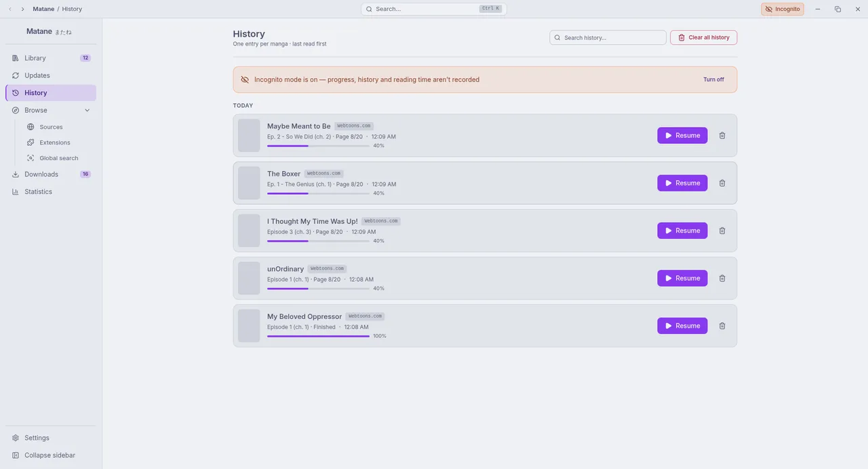Remove I Thought My Time Was Up! entry
Viewport: 868px width, 469px height.
pyautogui.click(x=722, y=231)
